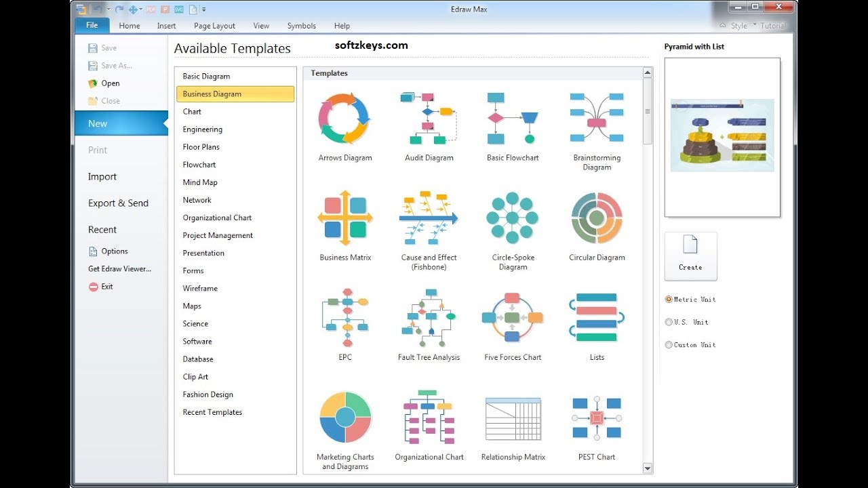868x488 pixels.
Task: Open the quick access toolbar customize dropdown
Action: [x=204, y=9]
